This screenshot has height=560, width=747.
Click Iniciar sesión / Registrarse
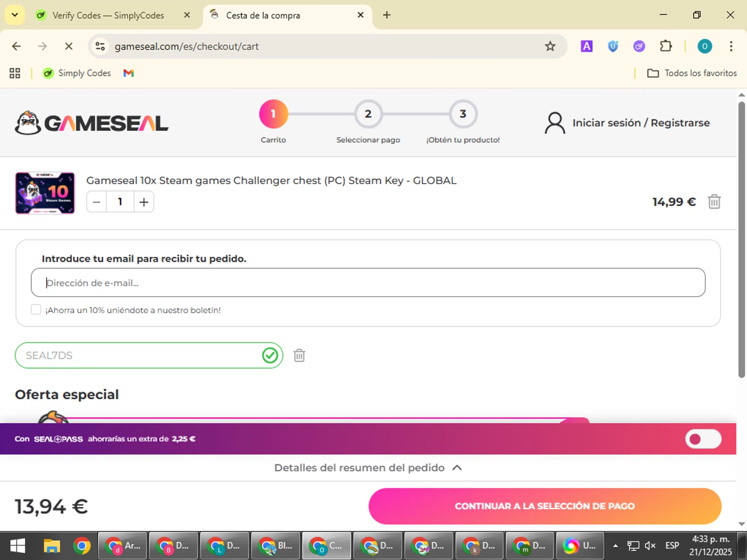pos(641,123)
